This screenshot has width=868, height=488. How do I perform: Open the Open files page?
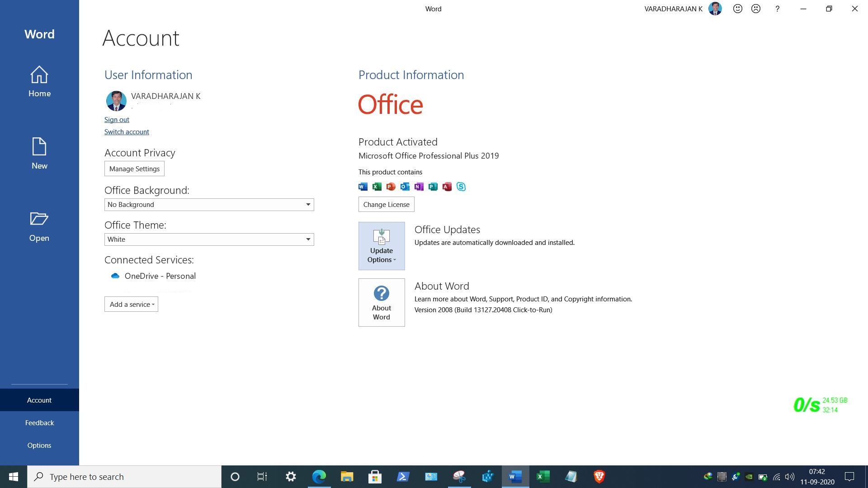[39, 227]
